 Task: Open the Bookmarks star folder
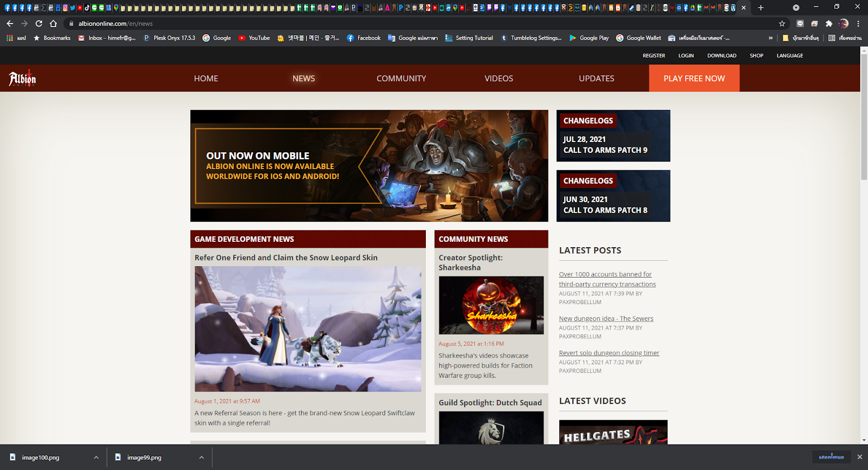pos(52,38)
